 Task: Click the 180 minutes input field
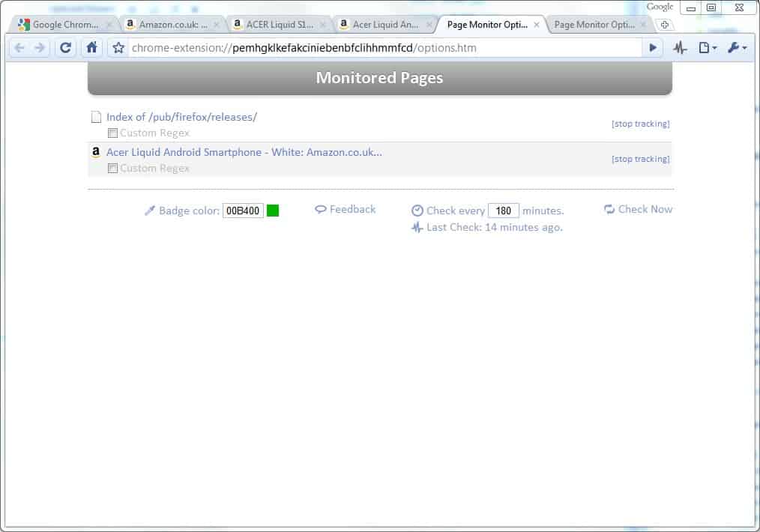504,211
